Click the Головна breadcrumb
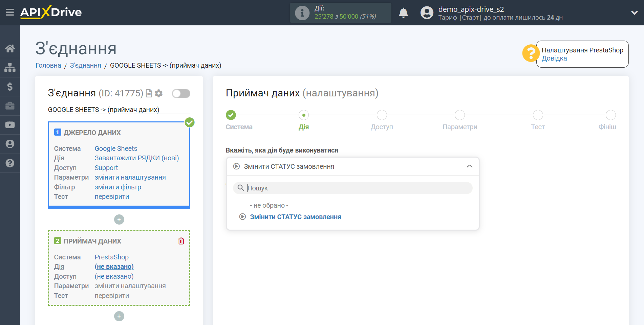The image size is (644, 325). coord(48,65)
